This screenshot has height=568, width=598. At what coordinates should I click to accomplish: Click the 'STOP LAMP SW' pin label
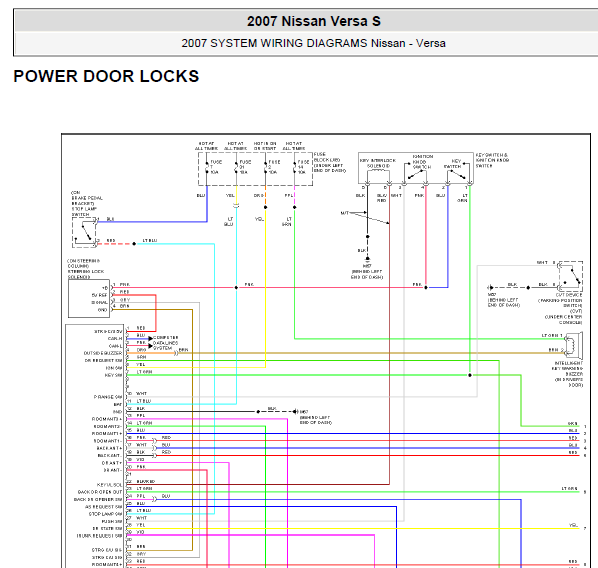[105, 514]
